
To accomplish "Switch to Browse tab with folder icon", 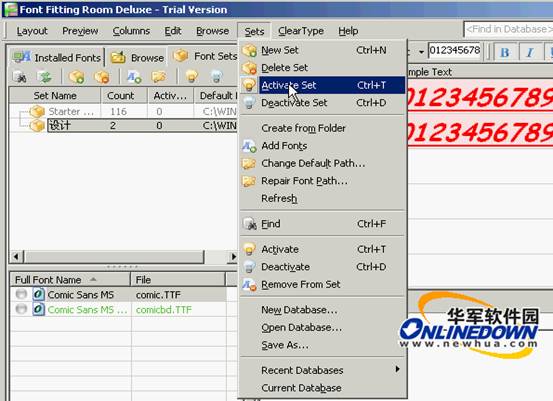I will tap(137, 57).
